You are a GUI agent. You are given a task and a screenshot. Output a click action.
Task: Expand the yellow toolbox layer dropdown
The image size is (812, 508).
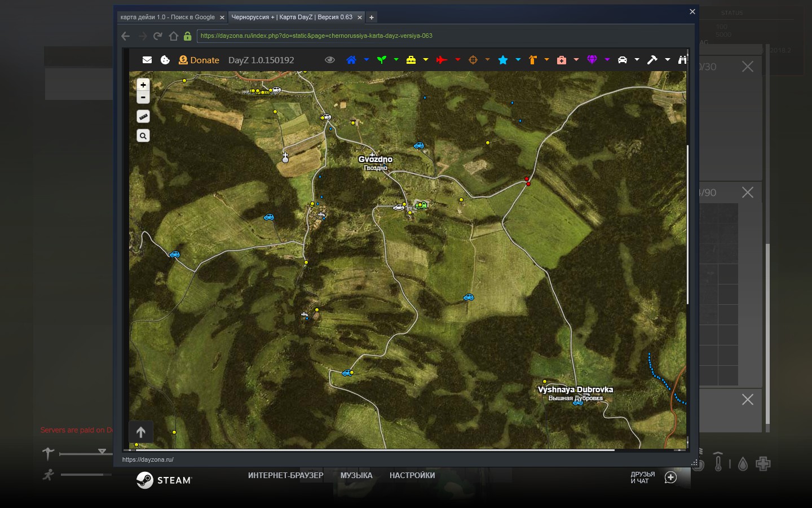(x=426, y=59)
